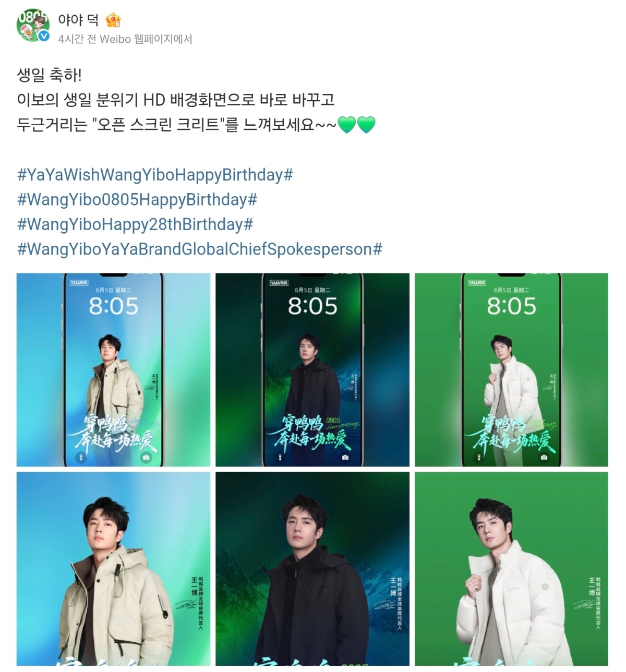Open hashtag #WangYiboHappy28thBirthday#
The height and width of the screenshot is (672, 626).
[135, 225]
